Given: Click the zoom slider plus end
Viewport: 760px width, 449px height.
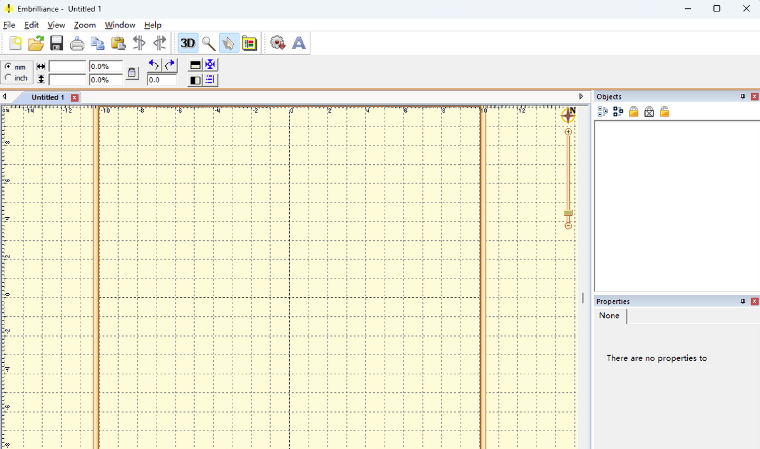Looking at the screenshot, I should coord(569,131).
